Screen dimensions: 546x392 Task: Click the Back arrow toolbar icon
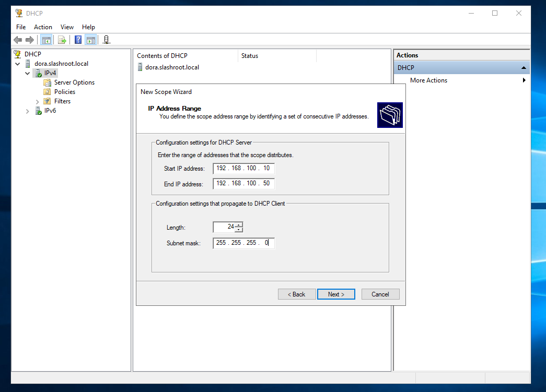[x=18, y=40]
